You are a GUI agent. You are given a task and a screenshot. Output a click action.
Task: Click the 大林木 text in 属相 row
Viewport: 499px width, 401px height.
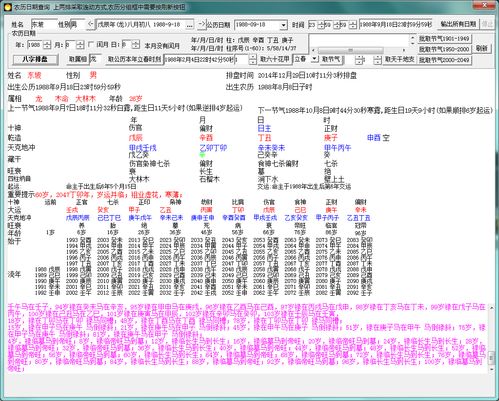[85, 99]
